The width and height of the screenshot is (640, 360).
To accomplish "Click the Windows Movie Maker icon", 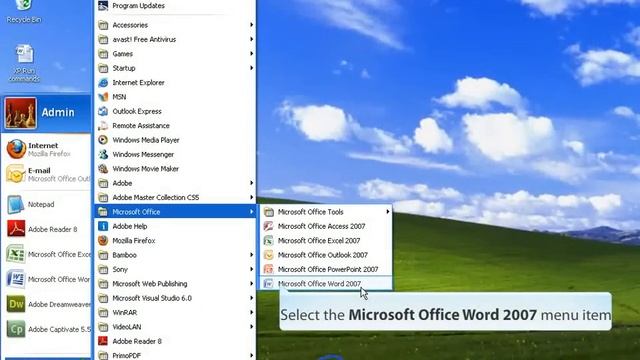I will (103, 169).
